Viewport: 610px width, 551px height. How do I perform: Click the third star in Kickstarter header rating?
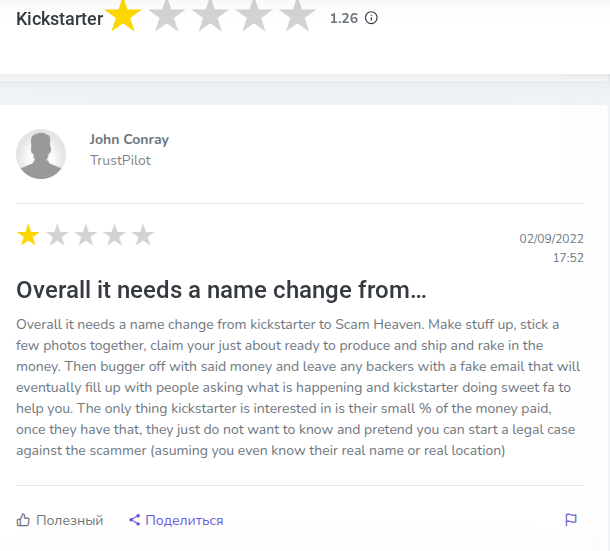click(x=211, y=16)
